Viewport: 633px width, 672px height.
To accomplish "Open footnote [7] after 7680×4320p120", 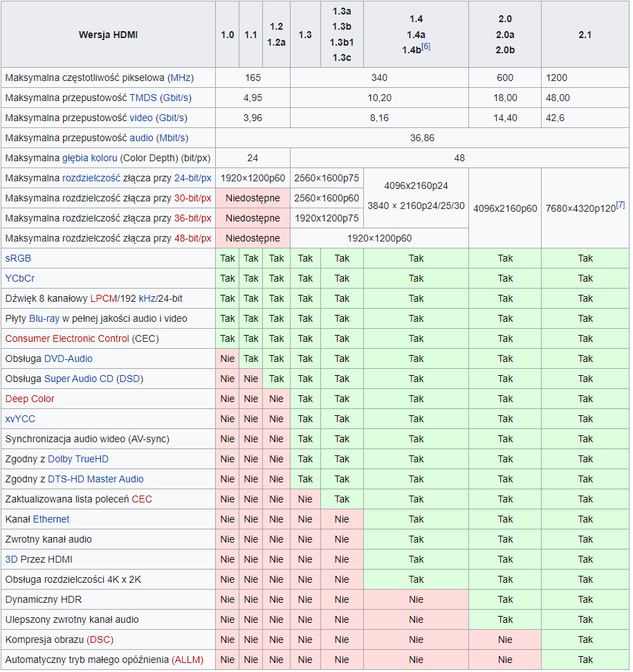I will [x=620, y=206].
